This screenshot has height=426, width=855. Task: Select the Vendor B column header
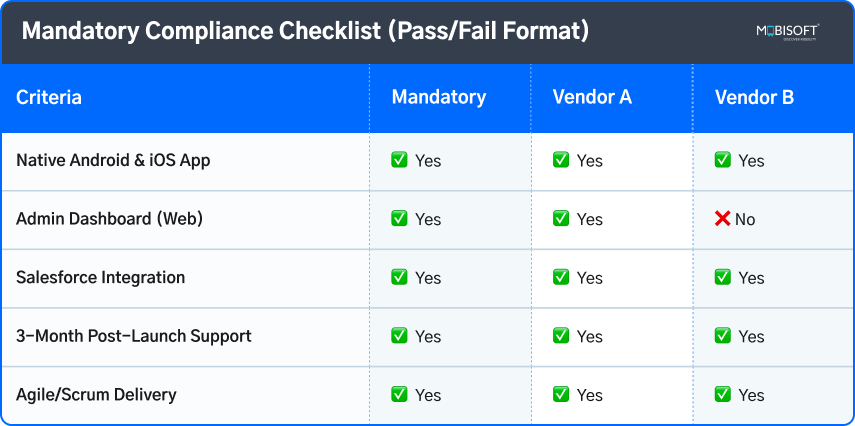tap(754, 98)
